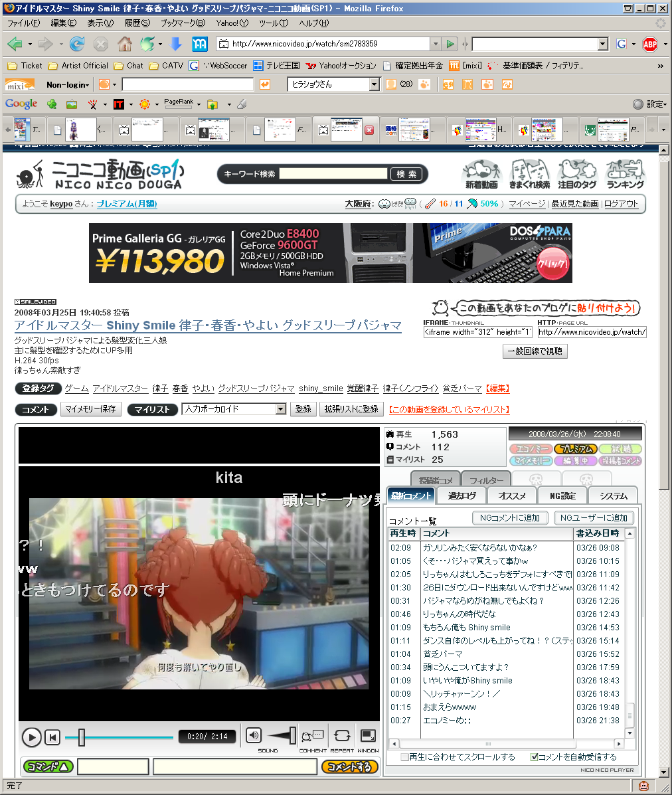672x795 pixels.
Task: Toggle the エコノミー mode button
Action: pos(530,449)
